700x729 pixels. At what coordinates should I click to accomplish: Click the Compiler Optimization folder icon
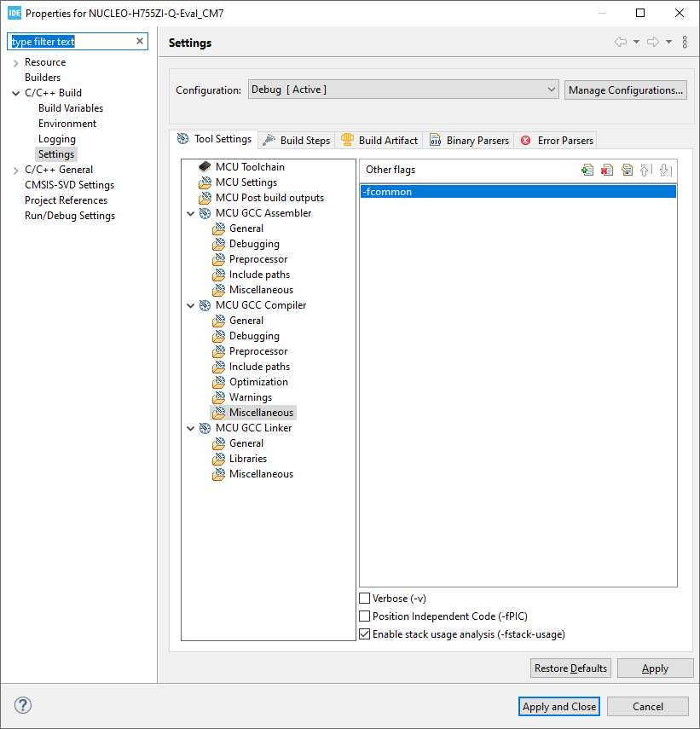click(x=218, y=382)
